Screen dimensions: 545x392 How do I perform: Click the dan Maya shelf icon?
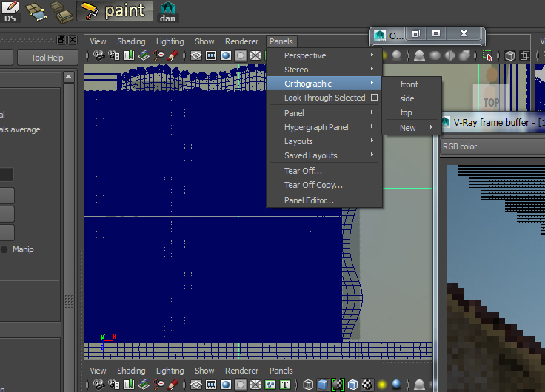tap(168, 12)
